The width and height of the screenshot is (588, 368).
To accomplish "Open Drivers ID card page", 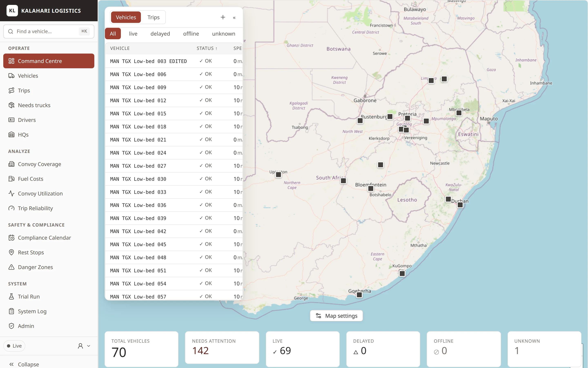I will click(49, 120).
